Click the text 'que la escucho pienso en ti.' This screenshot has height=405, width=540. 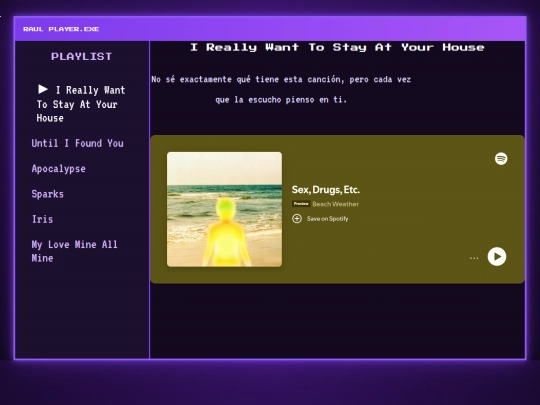[x=281, y=100]
